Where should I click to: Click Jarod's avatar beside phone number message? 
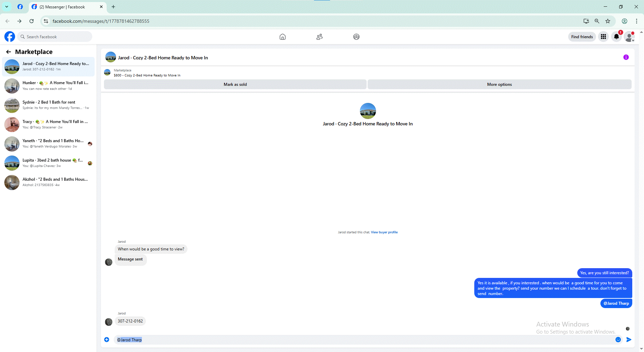coord(109,322)
